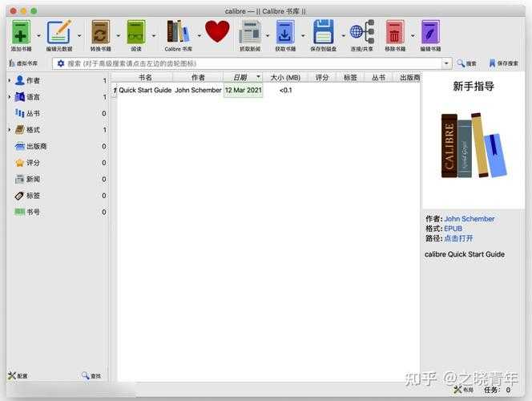
Task: Click 抓取新闻 (Fetch news) icon
Action: (x=250, y=33)
